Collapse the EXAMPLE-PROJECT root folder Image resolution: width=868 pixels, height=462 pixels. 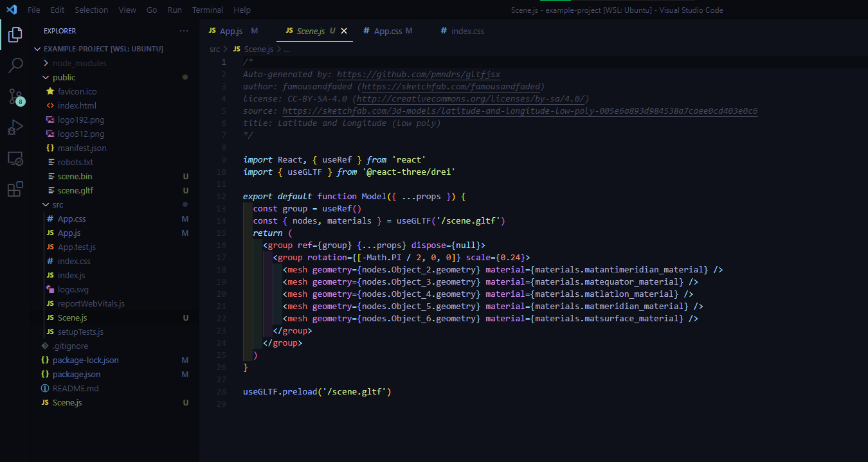[38, 49]
